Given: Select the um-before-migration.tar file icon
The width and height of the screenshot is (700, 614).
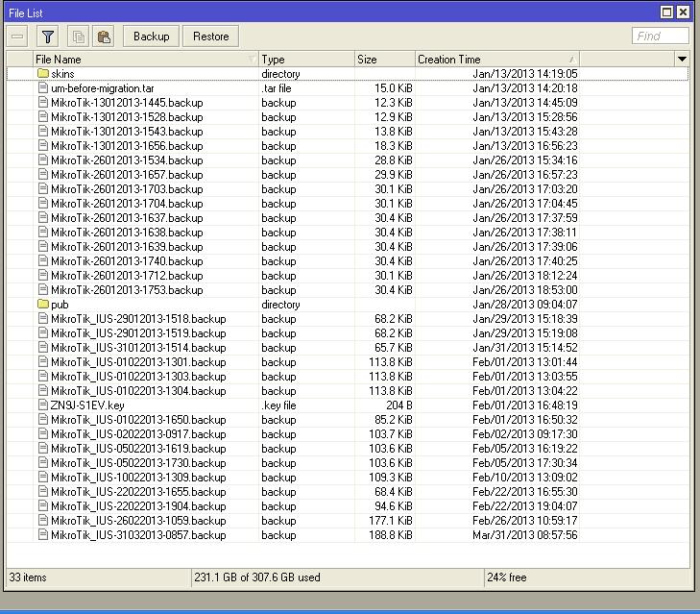Looking at the screenshot, I should click(x=43, y=87).
